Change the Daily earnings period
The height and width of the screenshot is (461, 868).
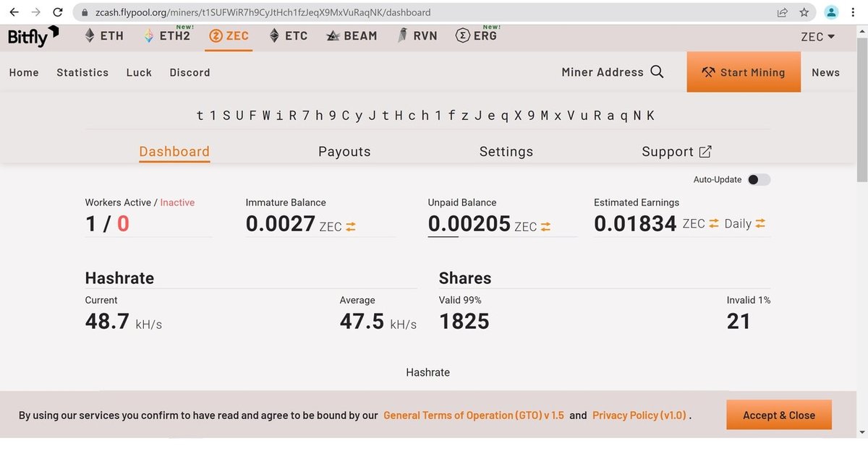pos(760,224)
